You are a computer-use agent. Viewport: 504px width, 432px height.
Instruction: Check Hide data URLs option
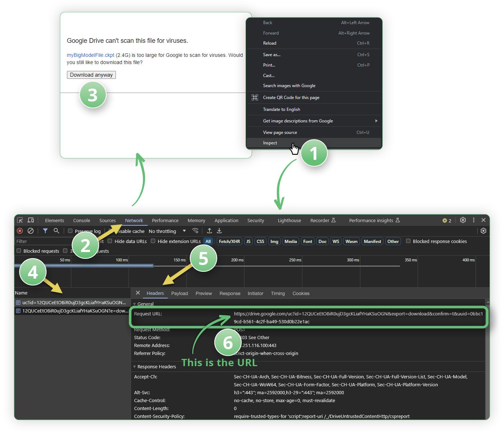coord(110,241)
